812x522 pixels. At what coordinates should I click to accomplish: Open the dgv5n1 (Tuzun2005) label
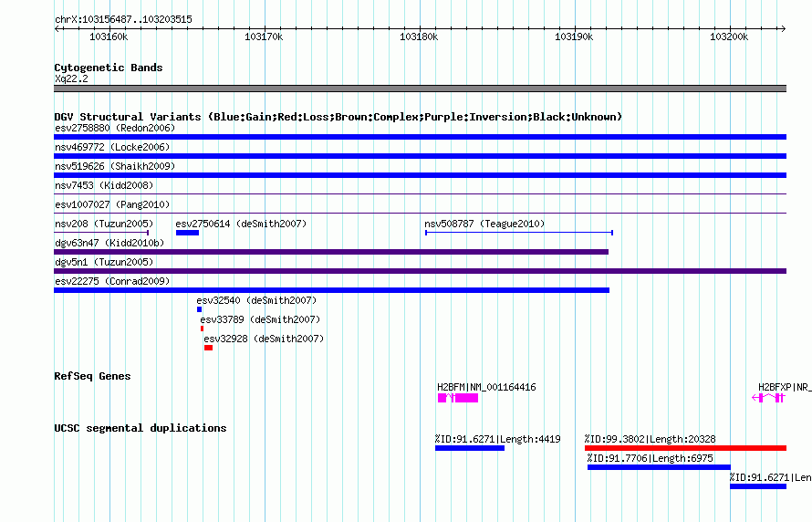(104, 262)
